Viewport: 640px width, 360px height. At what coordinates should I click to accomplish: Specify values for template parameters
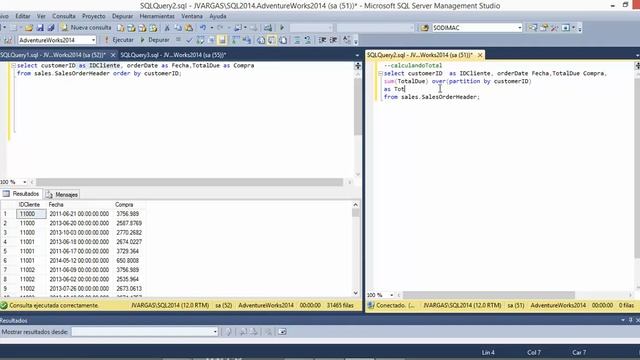347,40
